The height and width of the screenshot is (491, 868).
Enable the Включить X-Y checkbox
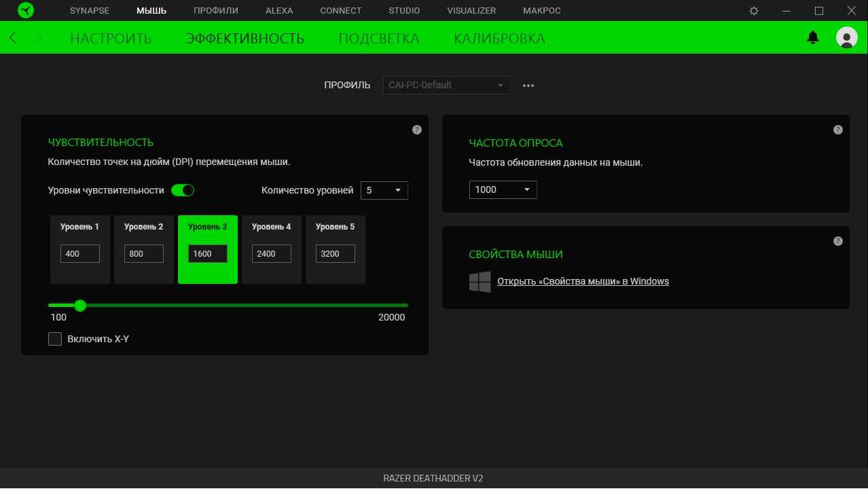[55, 339]
